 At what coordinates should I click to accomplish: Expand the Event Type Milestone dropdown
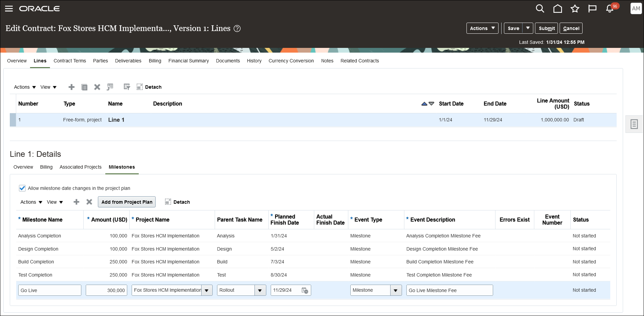coord(396,290)
